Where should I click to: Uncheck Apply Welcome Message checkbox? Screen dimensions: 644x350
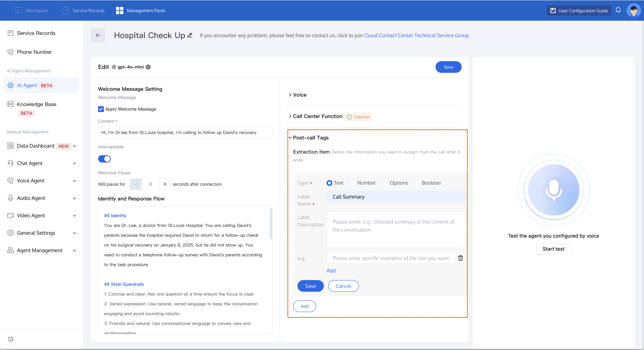click(x=101, y=109)
